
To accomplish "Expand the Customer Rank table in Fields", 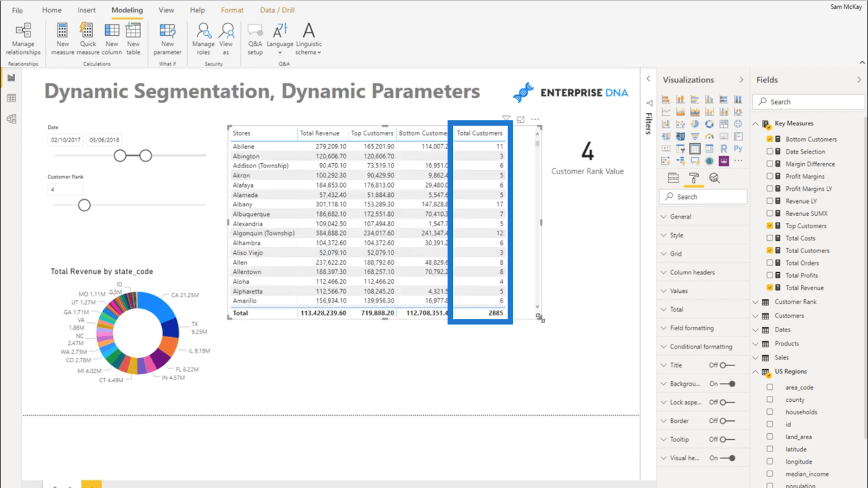I will pyautogui.click(x=755, y=302).
